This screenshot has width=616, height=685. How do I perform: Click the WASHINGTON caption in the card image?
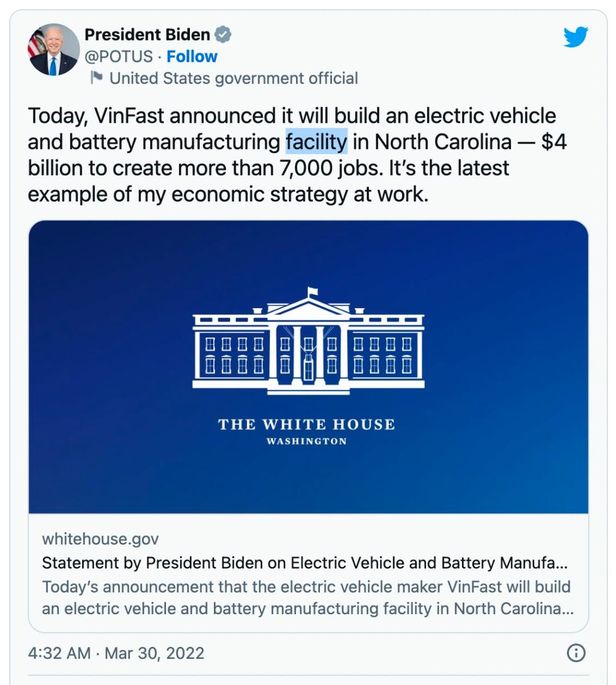coord(306,441)
